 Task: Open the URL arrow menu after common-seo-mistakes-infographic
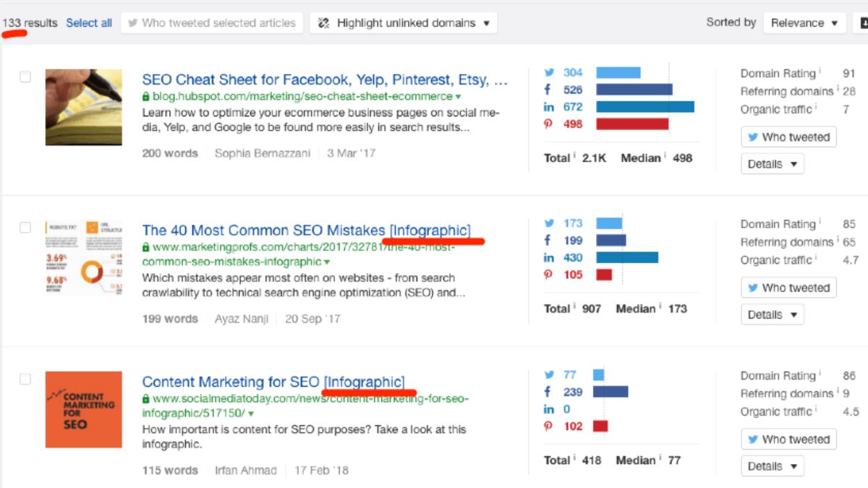coord(327,262)
